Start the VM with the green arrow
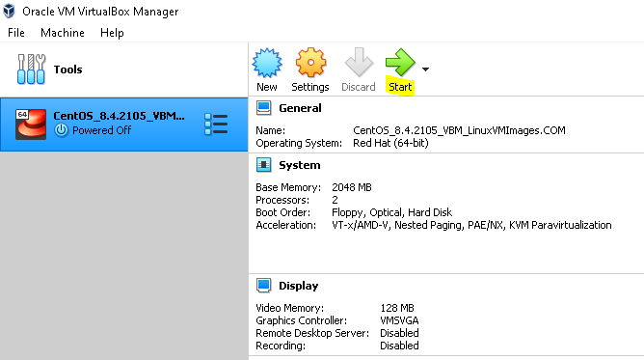Viewport: 644px width, 360px height. point(400,63)
